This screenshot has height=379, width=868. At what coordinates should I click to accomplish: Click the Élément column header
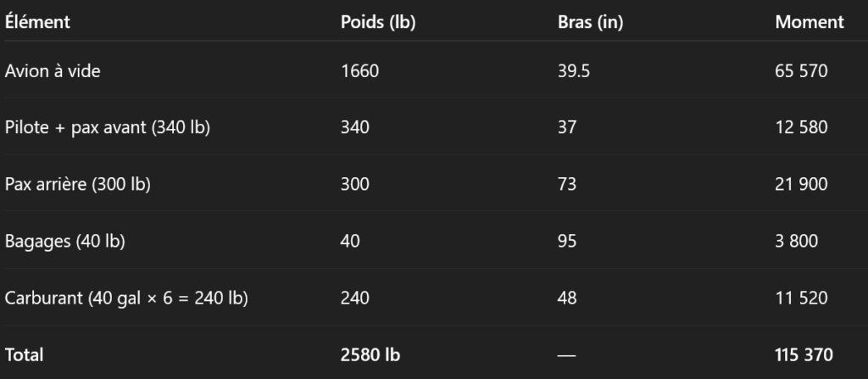coord(37,23)
